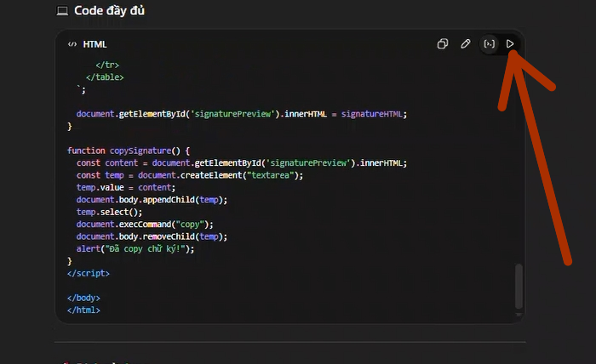Click the line 'document.execCommand("copy");'

point(145,225)
